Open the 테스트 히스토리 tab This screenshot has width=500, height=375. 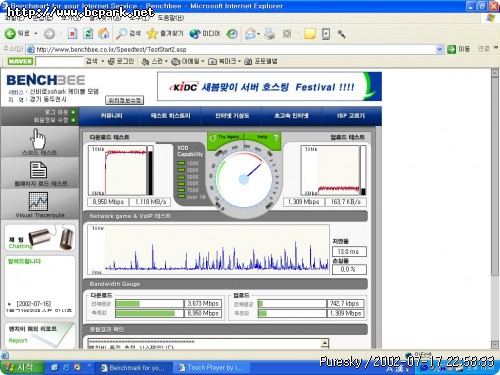(x=170, y=116)
